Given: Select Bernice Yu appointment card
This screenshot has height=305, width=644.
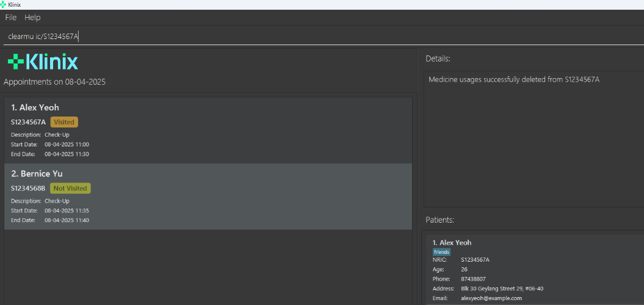Looking at the screenshot, I should pos(208,196).
